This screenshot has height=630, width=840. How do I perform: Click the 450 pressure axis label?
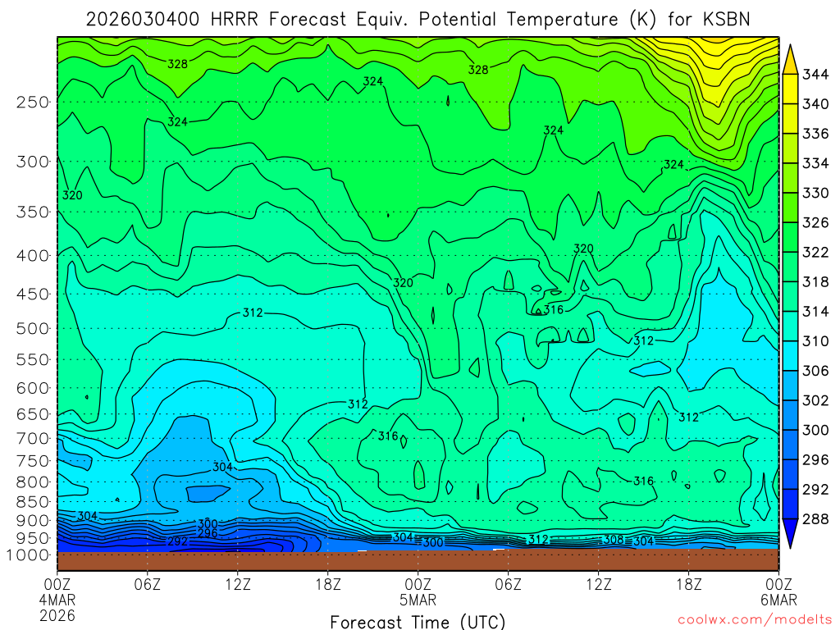tap(33, 294)
